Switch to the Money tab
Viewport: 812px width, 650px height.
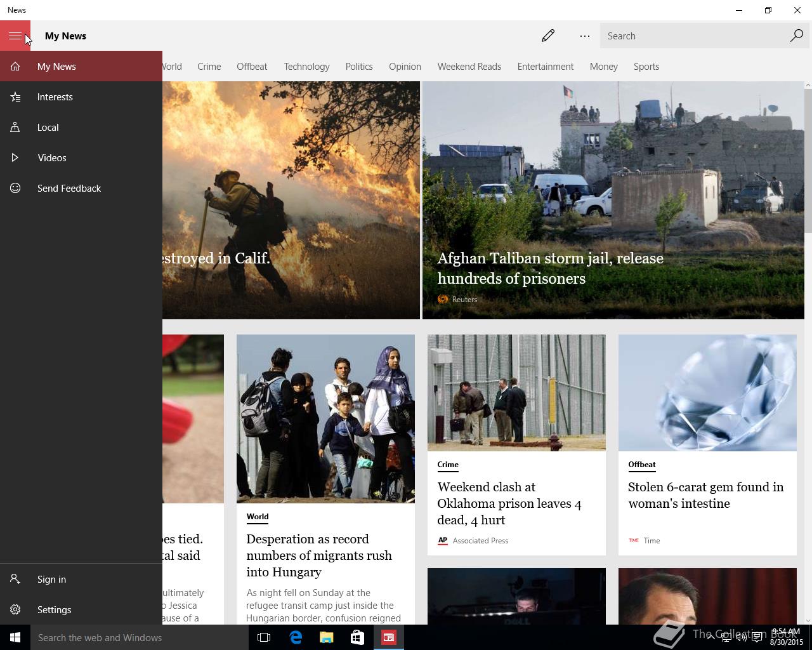click(x=603, y=66)
